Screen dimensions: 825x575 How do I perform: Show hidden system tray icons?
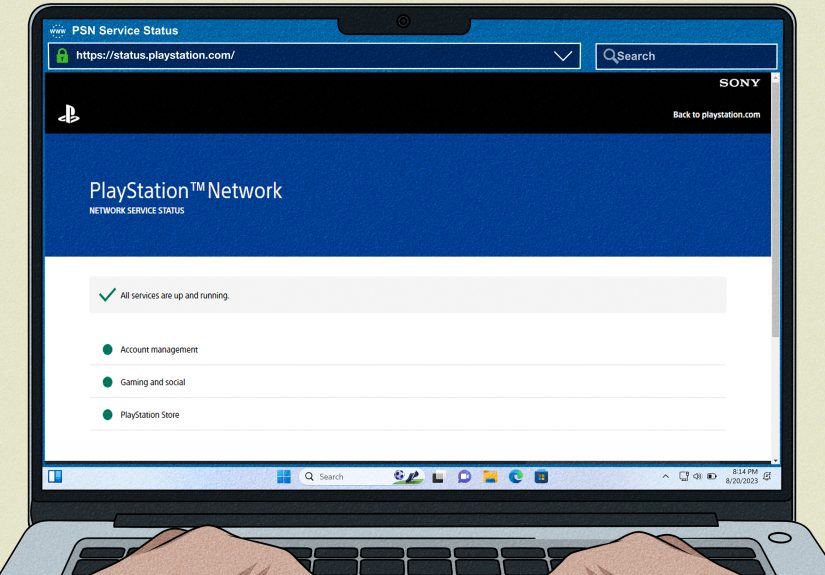(666, 477)
